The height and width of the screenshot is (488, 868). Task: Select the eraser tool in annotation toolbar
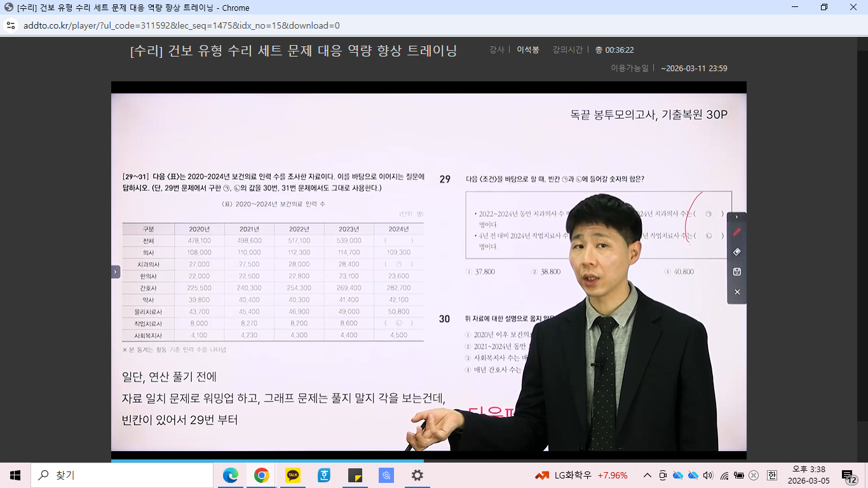[737, 252]
